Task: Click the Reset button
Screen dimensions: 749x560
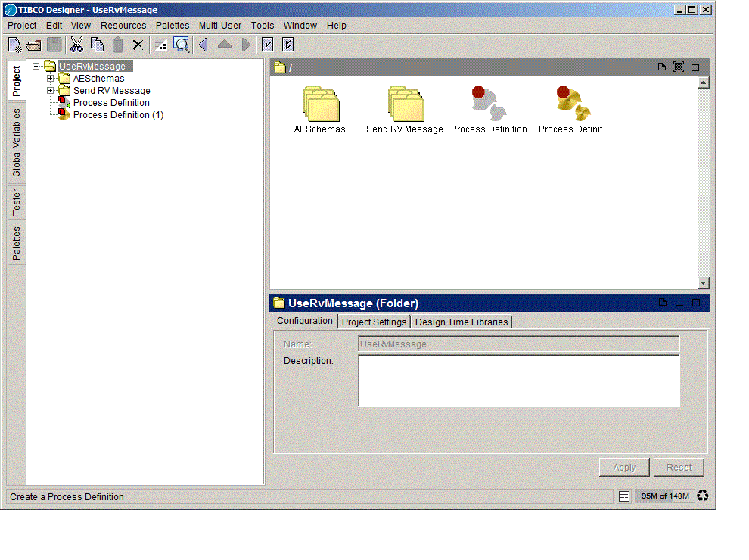Action: pyautogui.click(x=679, y=468)
